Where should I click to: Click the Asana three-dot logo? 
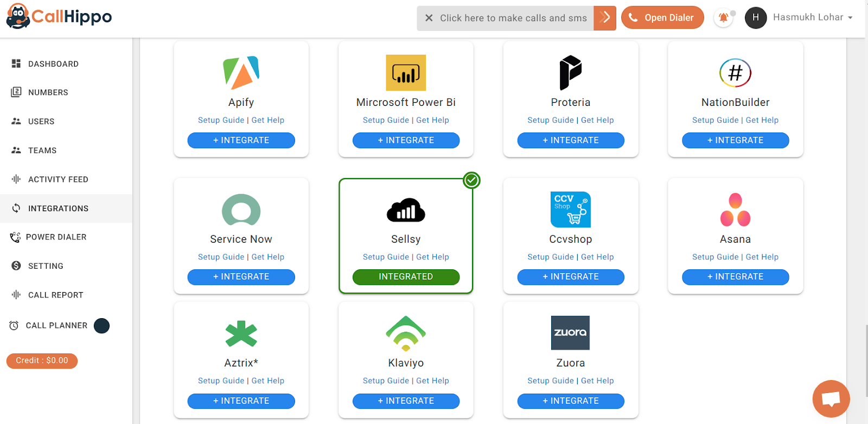click(735, 210)
